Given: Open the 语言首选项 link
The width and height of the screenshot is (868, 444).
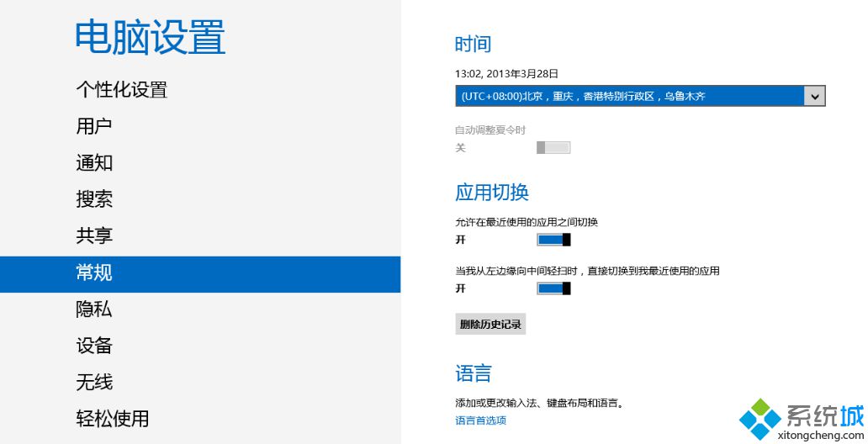Looking at the screenshot, I should (480, 420).
